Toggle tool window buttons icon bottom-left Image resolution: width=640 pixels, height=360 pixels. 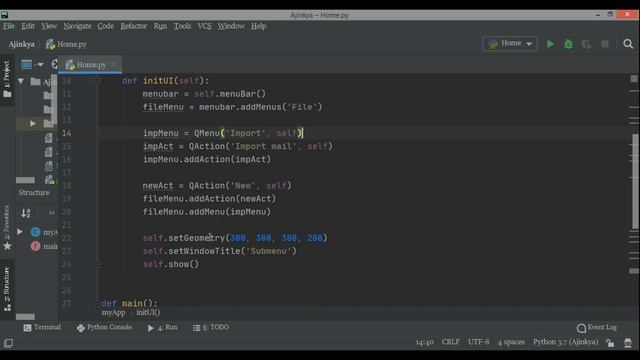click(8, 343)
